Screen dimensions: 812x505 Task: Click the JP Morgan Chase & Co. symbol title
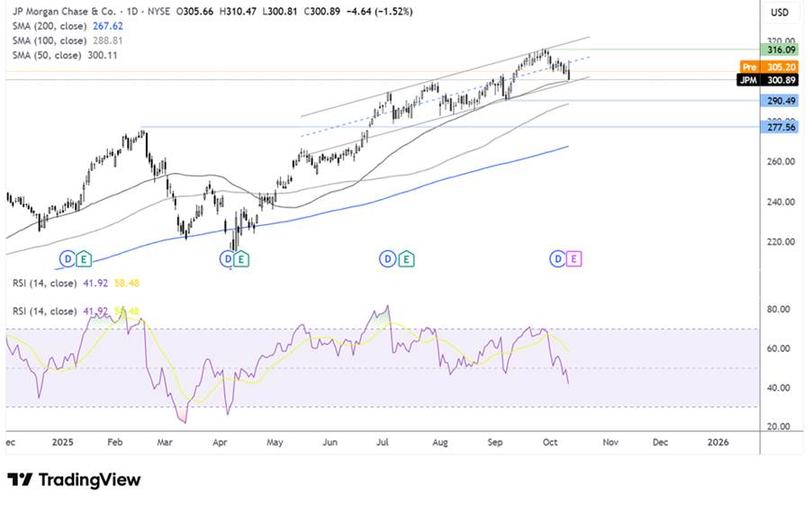(64, 12)
